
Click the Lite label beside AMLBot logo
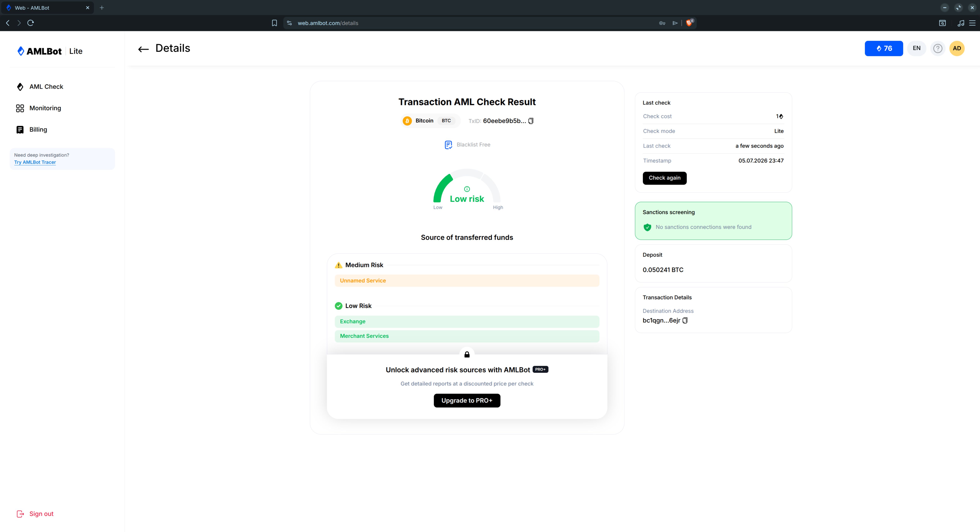coord(76,51)
